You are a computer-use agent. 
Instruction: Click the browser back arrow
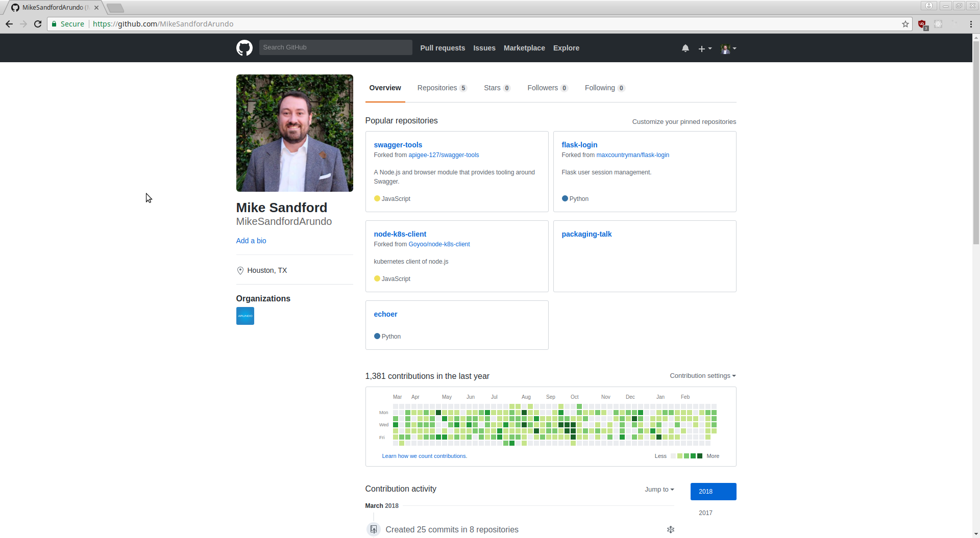click(9, 24)
